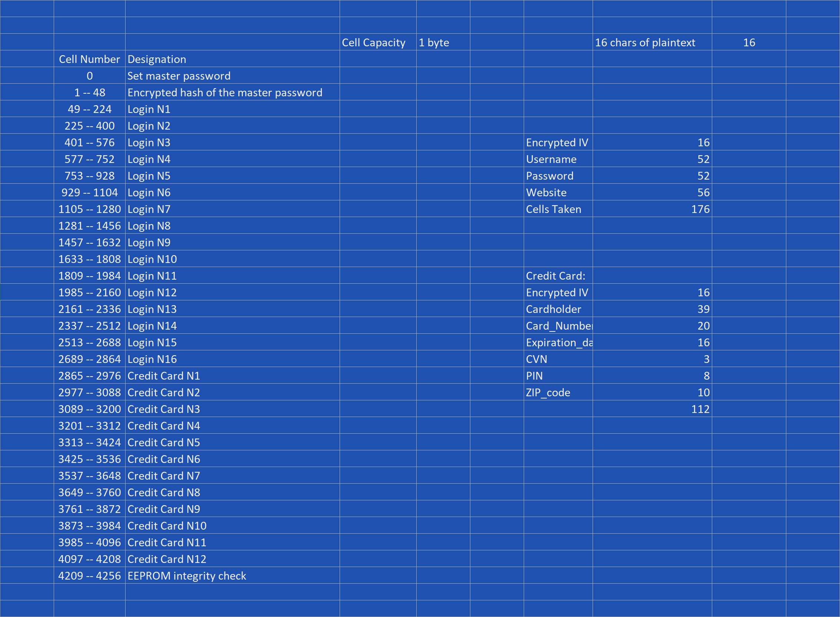Select the 'Credit Card N7' cell
Screen dimensions: 840x617
pyautogui.click(x=232, y=476)
